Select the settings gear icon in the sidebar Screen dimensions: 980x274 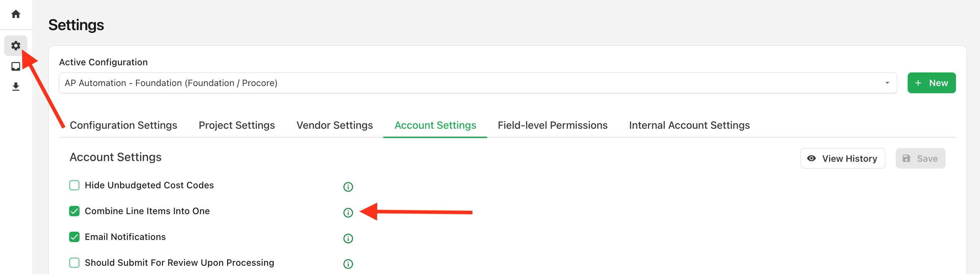(x=16, y=45)
